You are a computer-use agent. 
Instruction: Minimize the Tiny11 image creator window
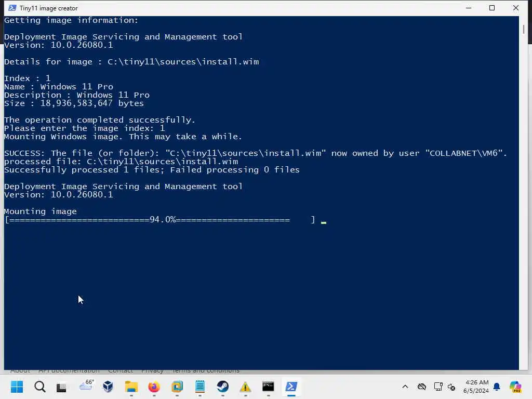[469, 8]
